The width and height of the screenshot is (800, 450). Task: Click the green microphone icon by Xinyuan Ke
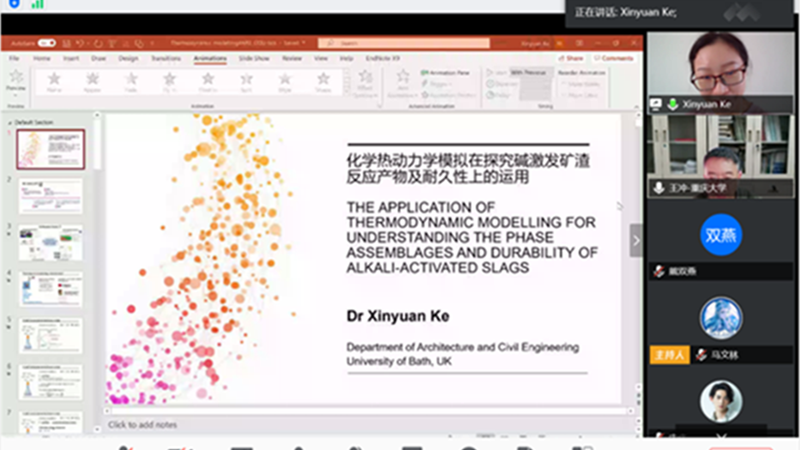pyautogui.click(x=673, y=105)
